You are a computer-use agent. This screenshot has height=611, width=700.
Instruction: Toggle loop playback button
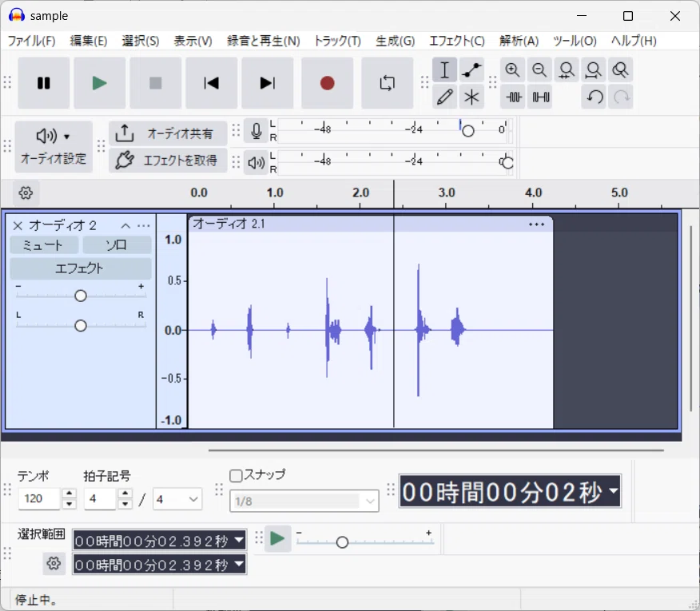(x=387, y=83)
